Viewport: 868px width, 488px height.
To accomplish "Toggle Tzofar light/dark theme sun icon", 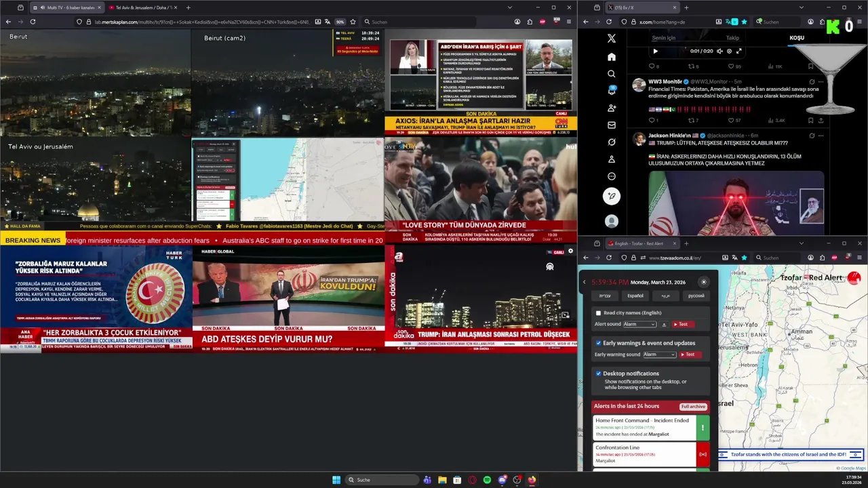I will (703, 282).
